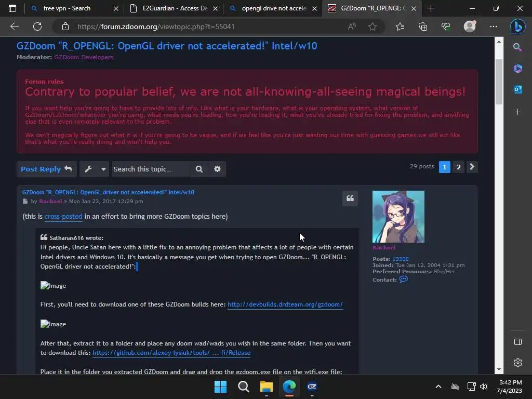Viewport: 532px width, 399px height.
Task: Open Windows Start menu
Action: [220, 387]
